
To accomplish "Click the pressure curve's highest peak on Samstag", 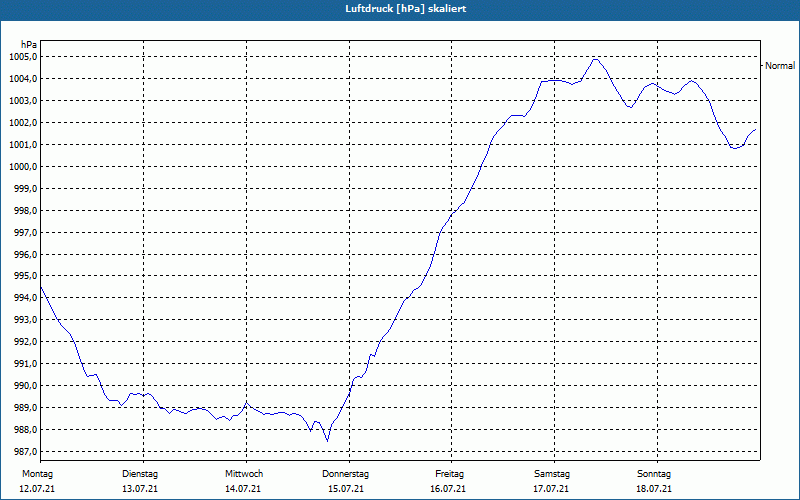I will click(x=595, y=59).
